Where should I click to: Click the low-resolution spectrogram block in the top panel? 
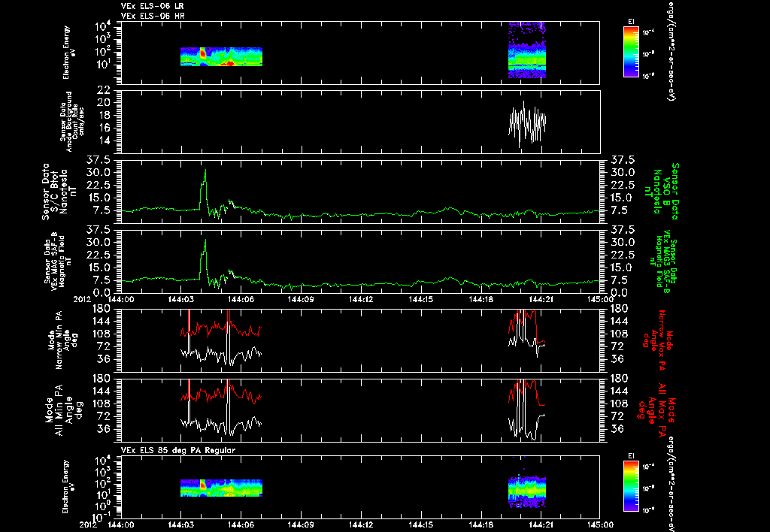click(222, 56)
